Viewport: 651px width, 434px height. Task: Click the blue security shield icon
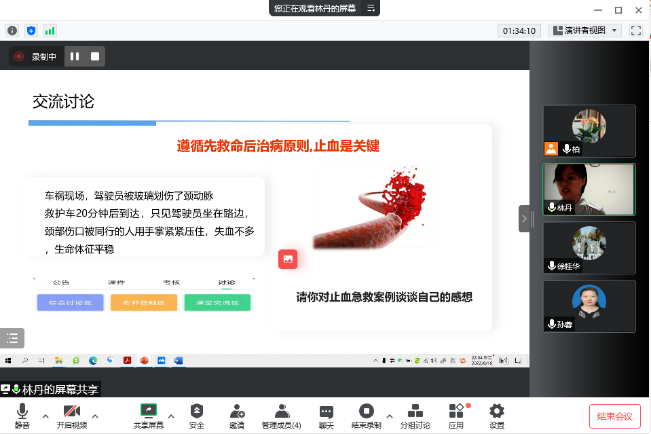tap(31, 31)
